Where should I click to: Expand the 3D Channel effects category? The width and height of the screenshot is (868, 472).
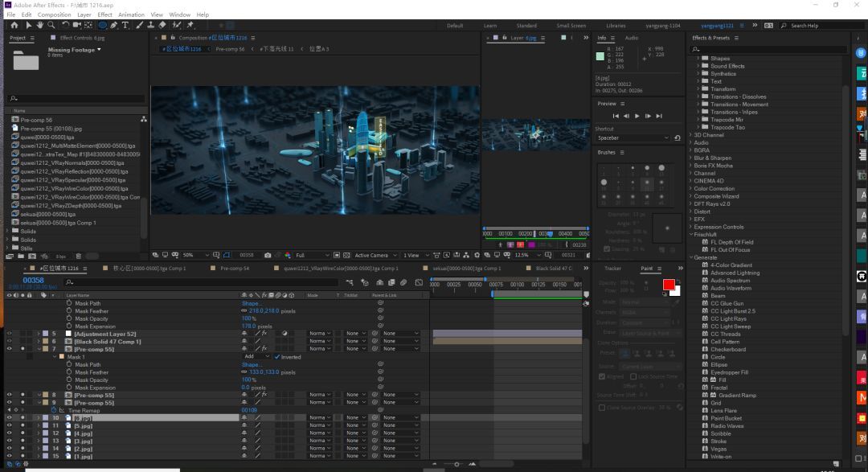(691, 135)
